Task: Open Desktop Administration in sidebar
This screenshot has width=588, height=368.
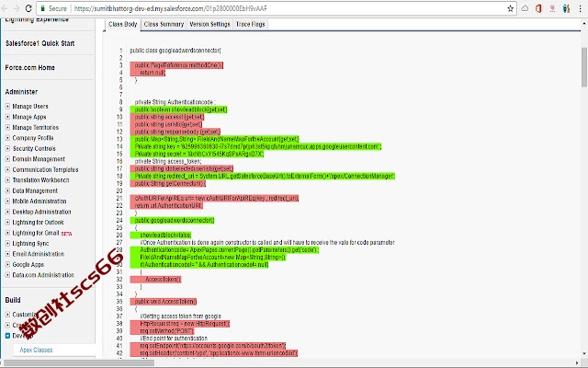Action: click(x=41, y=212)
